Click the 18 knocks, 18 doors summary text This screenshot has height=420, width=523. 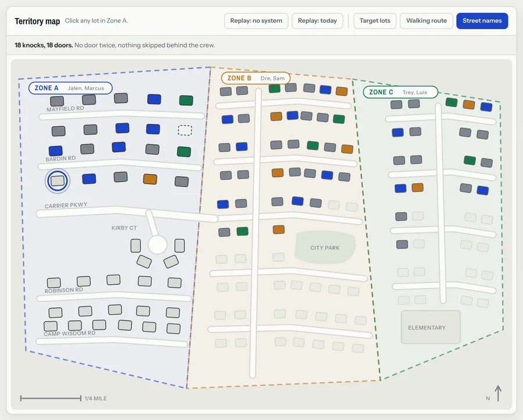(x=44, y=45)
